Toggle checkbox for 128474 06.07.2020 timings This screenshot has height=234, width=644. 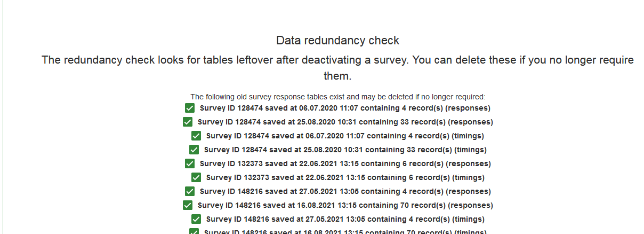point(196,136)
